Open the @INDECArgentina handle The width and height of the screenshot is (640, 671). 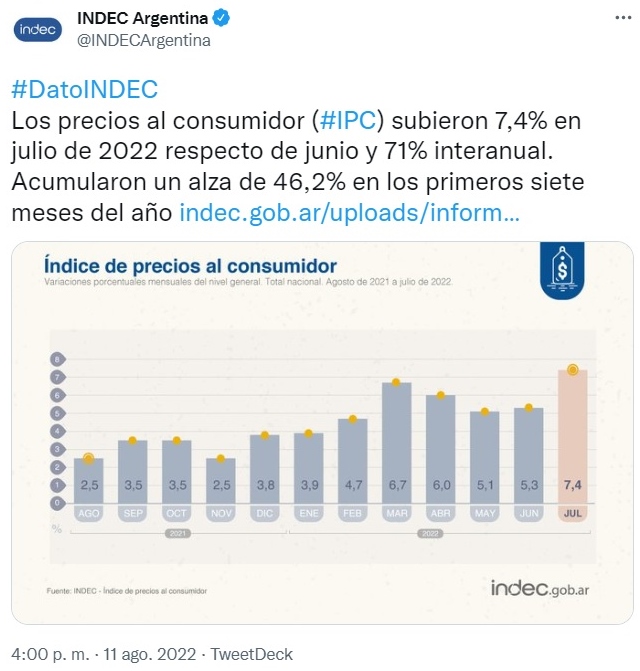pos(144,41)
